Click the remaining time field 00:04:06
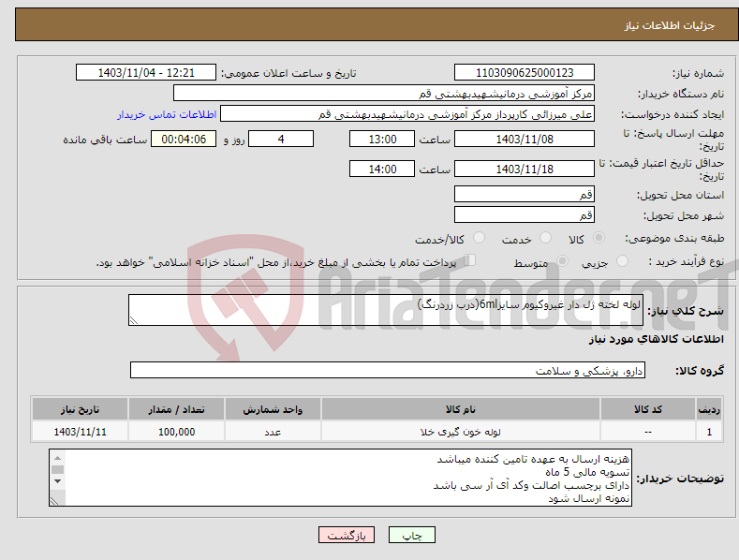This screenshot has height=560, width=739. coord(184,139)
